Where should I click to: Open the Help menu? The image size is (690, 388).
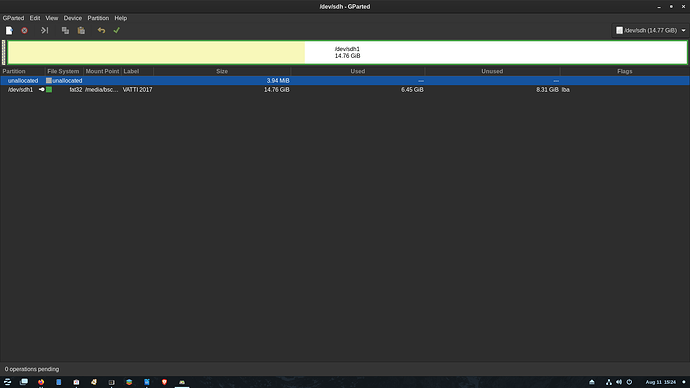121,18
